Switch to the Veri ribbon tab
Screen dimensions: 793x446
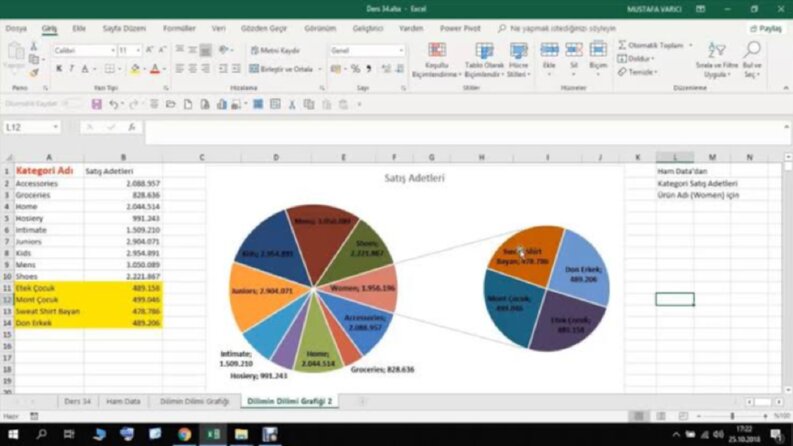[218, 28]
